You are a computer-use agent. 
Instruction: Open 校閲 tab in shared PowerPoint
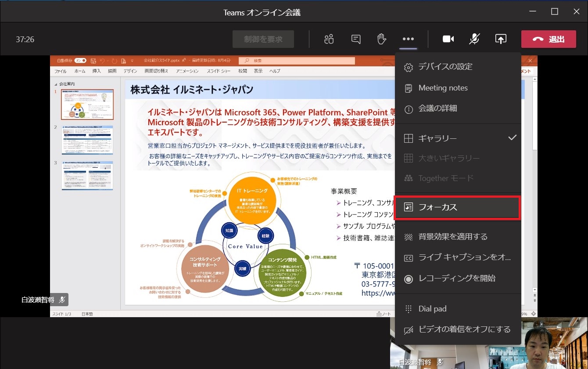[243, 71]
